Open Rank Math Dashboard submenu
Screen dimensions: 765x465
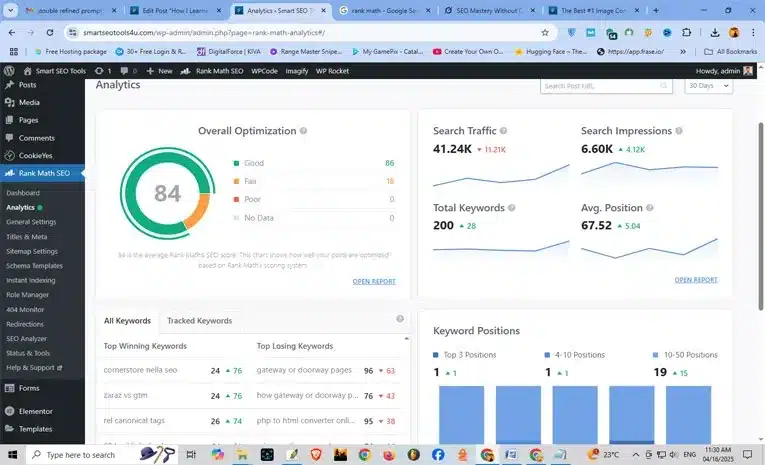(23, 193)
